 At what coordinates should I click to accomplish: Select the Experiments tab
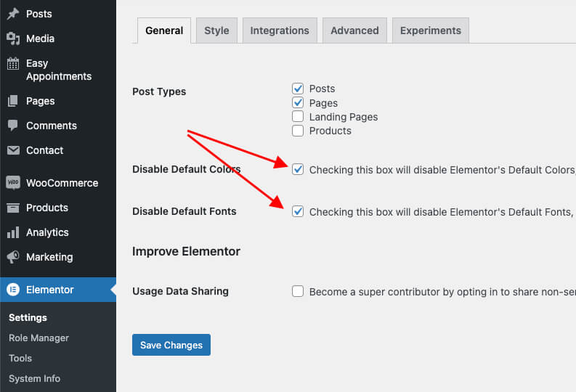430,30
